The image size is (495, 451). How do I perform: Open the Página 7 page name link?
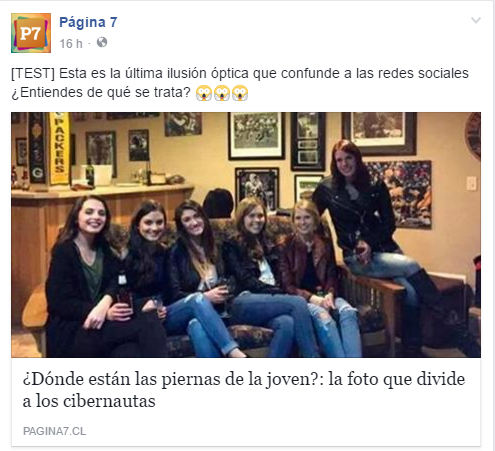coord(88,22)
